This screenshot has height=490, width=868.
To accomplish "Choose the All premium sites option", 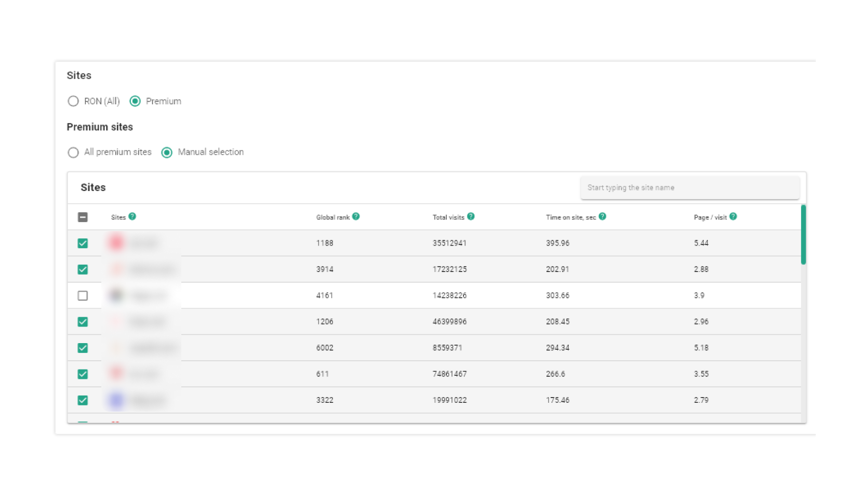I will [x=73, y=152].
